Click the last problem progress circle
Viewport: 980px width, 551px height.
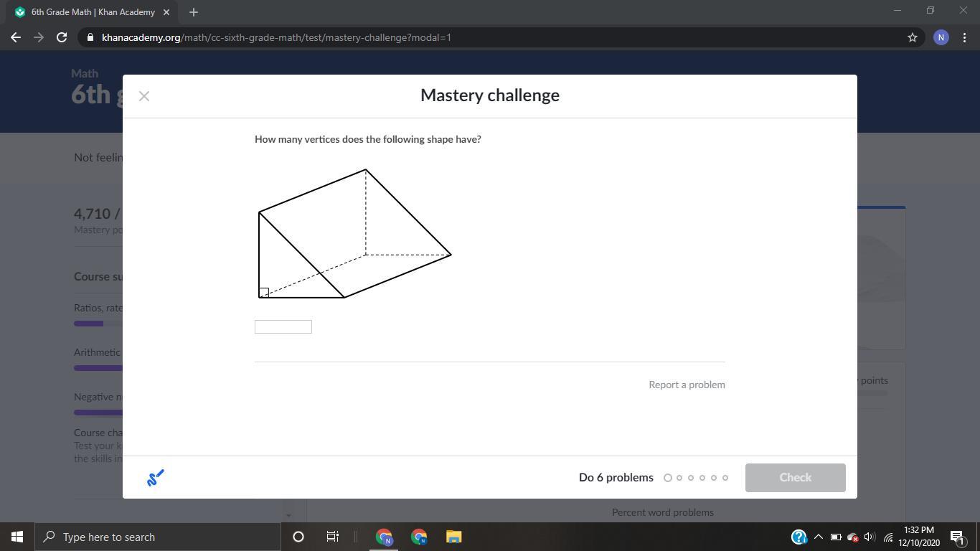(x=725, y=478)
